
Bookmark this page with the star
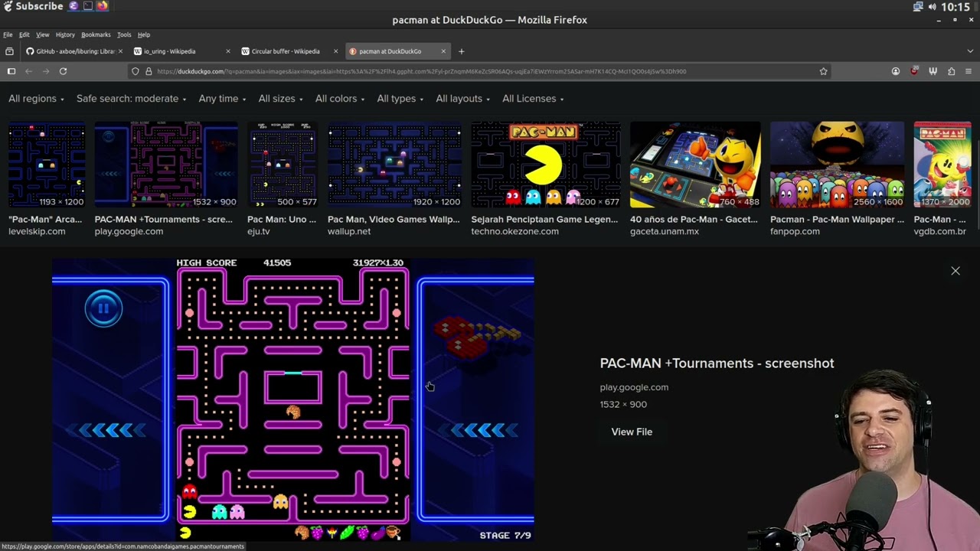tap(823, 71)
